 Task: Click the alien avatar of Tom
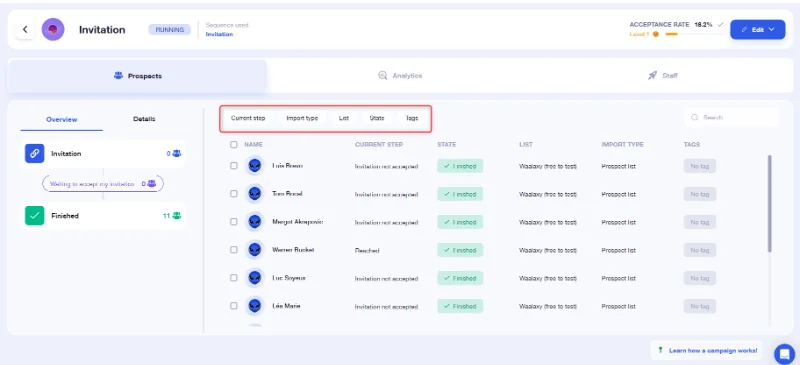coord(255,194)
